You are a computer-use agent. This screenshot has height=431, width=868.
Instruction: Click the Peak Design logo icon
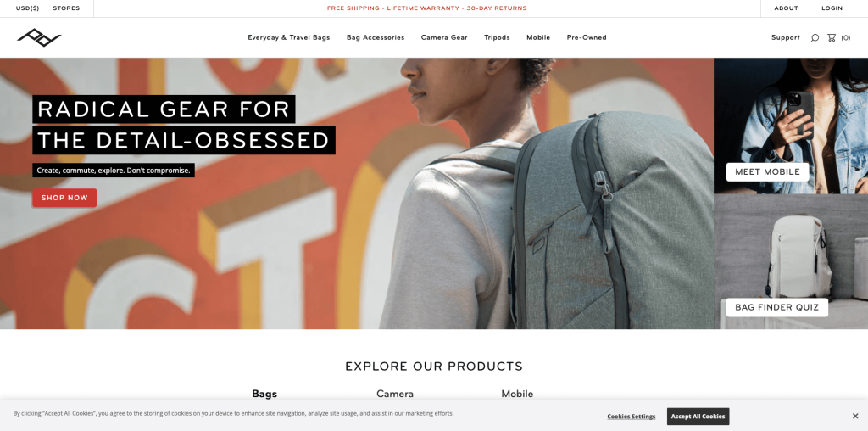click(x=39, y=37)
